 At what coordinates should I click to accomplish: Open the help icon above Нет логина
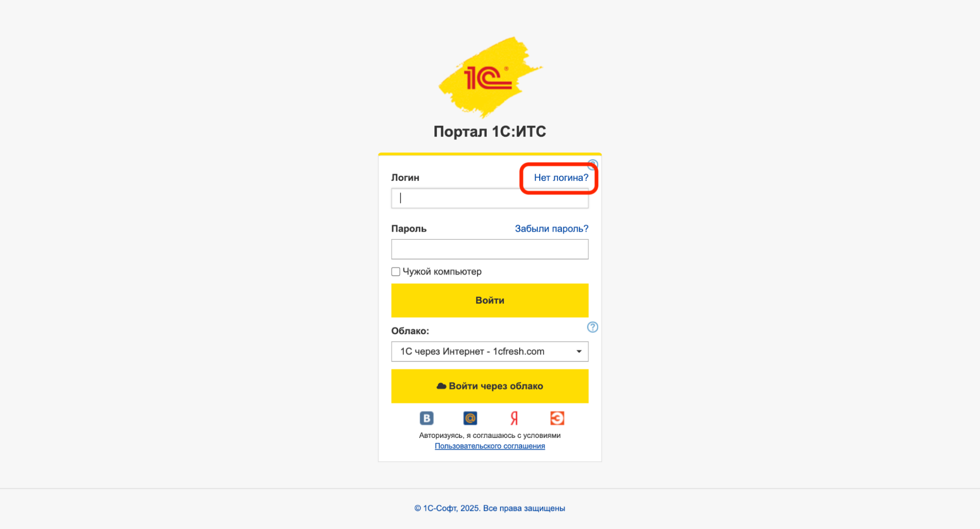[x=593, y=164]
